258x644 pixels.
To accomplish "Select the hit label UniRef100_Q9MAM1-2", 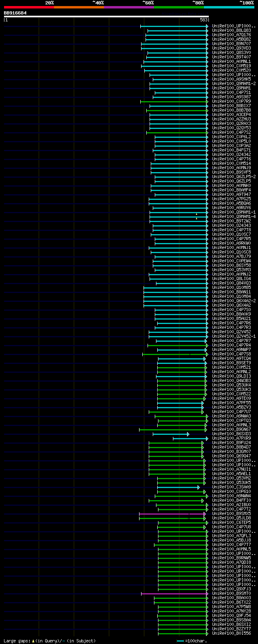I will [x=234, y=83].
